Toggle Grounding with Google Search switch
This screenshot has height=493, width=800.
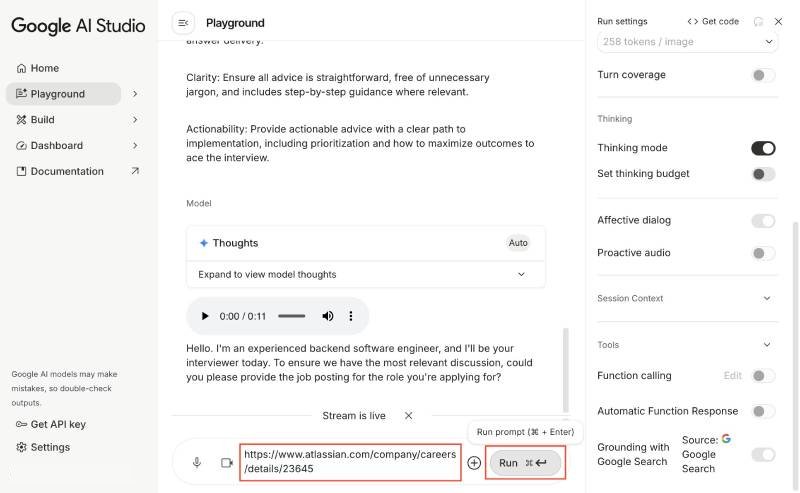(x=763, y=455)
